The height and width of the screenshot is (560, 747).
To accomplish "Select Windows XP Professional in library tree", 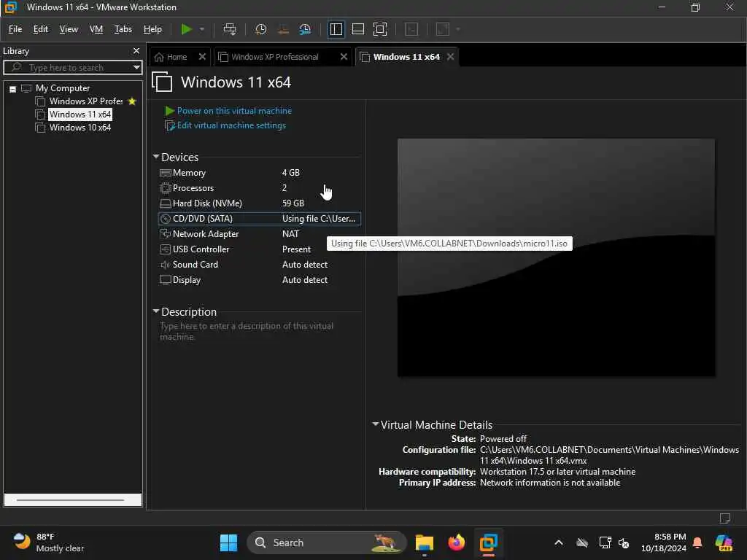I will click(86, 101).
